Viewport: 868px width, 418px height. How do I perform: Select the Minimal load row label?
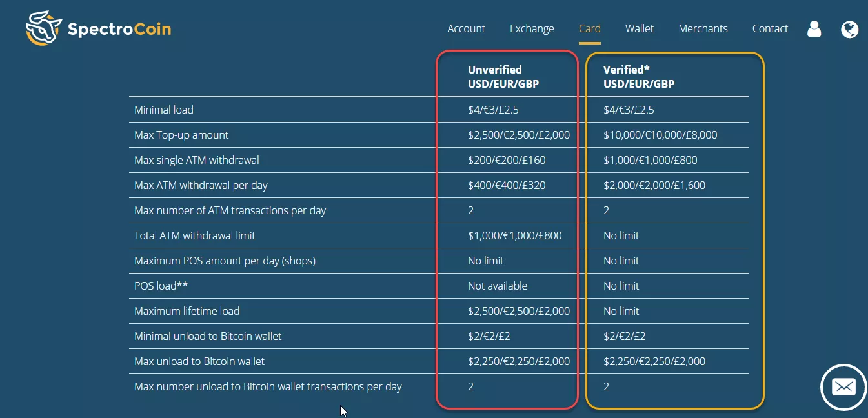pos(164,110)
